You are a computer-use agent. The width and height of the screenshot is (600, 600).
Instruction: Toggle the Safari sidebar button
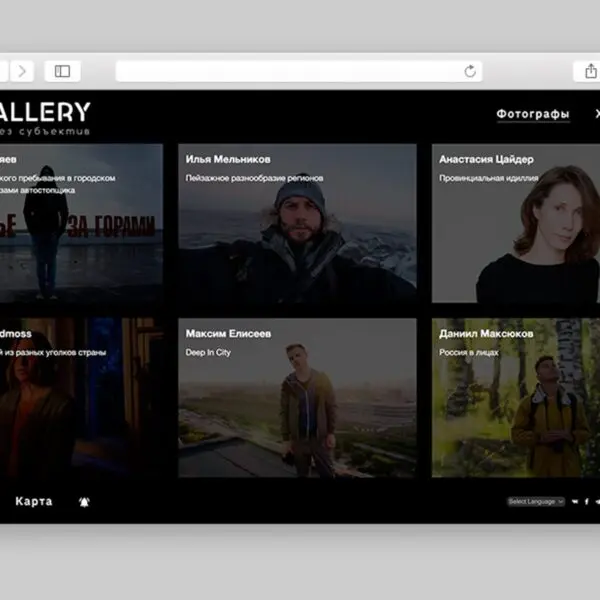(62, 71)
